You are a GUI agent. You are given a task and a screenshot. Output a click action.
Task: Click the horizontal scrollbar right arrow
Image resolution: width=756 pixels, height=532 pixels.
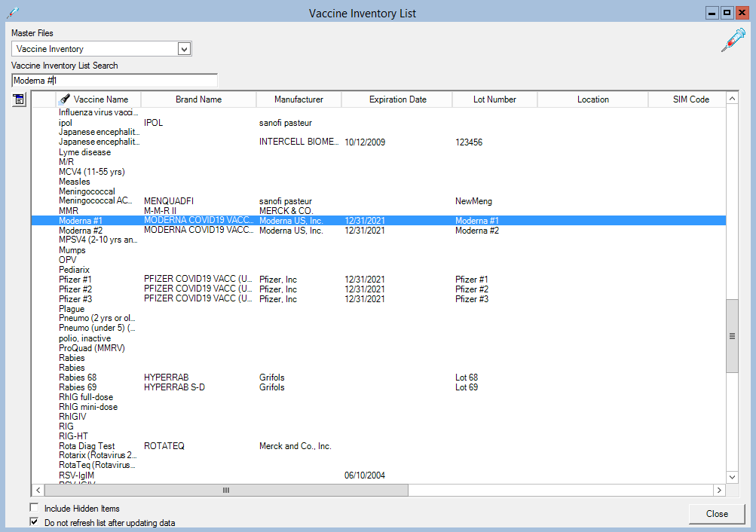pyautogui.click(x=718, y=491)
